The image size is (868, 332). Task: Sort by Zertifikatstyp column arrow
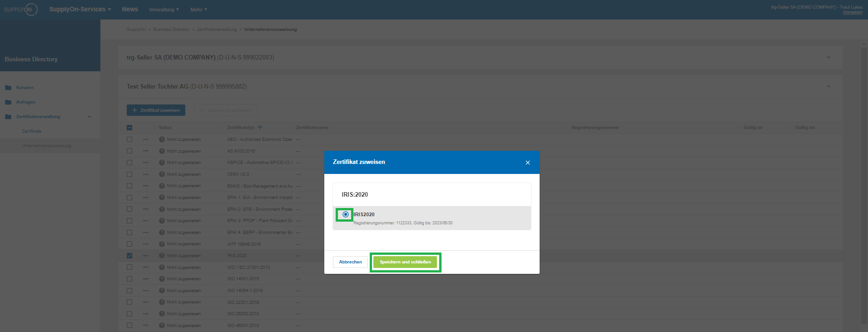tap(260, 128)
